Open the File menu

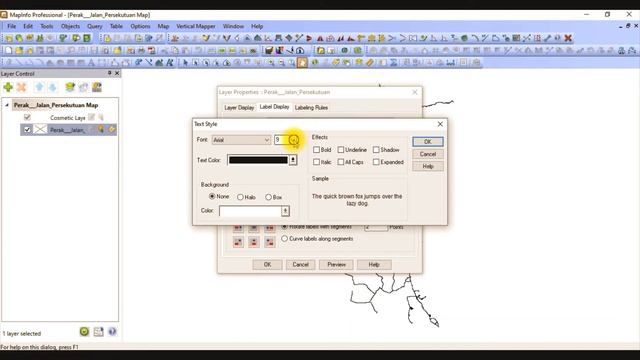click(11, 26)
